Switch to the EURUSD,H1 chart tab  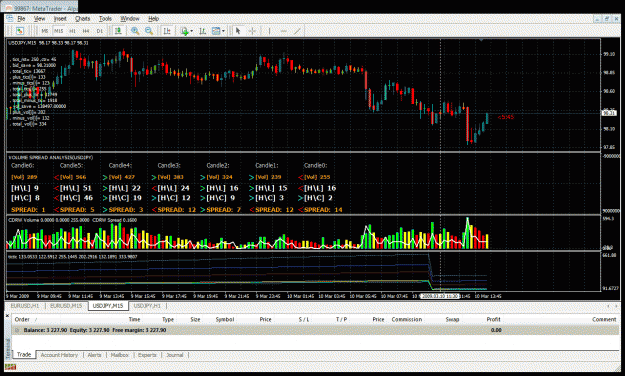25,306
